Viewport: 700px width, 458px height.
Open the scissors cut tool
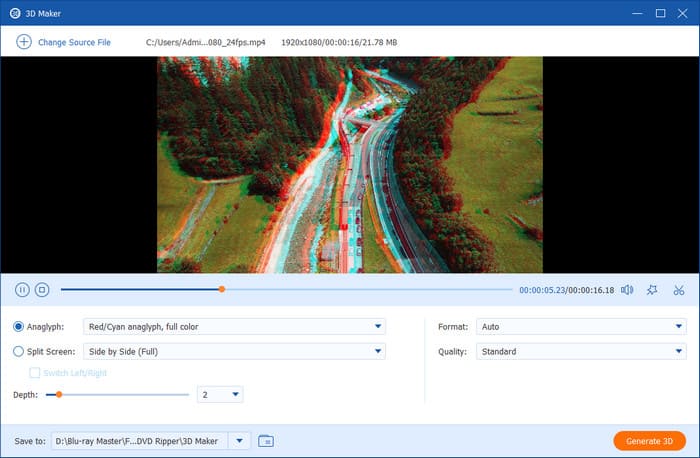click(678, 290)
